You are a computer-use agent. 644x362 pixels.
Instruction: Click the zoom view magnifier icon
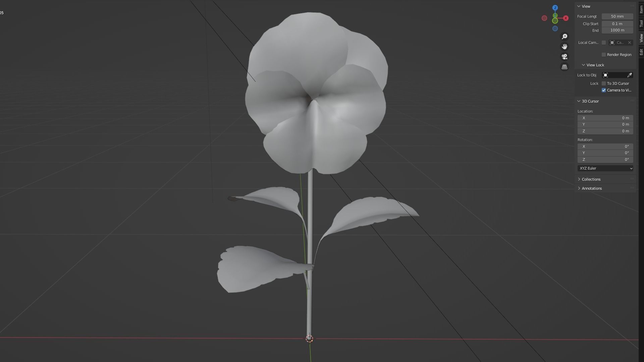565,36
